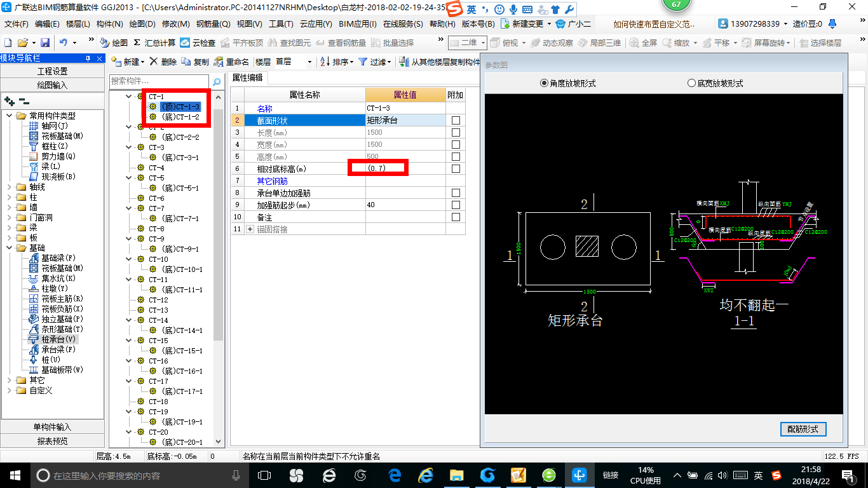Expand the 自定义 tree folder
The height and width of the screenshot is (488, 868).
pos(9,390)
